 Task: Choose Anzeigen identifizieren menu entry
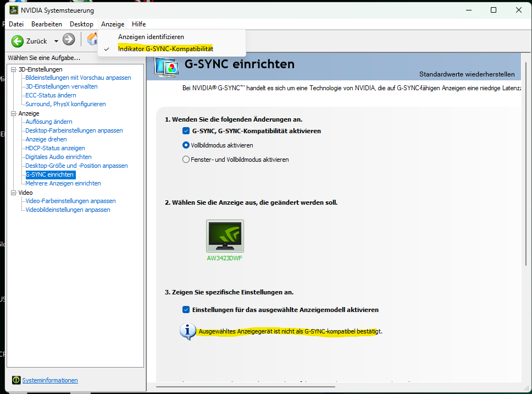(171, 37)
